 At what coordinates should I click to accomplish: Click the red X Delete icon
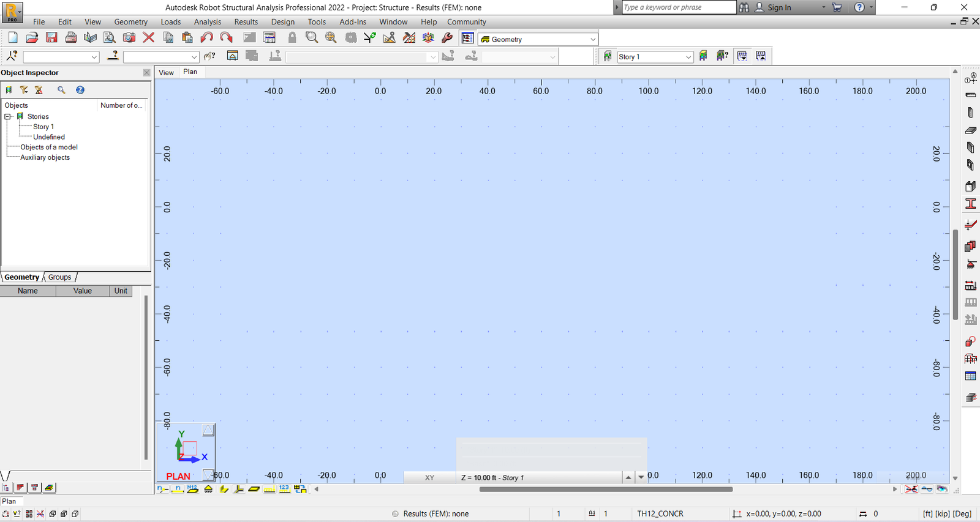coord(148,38)
